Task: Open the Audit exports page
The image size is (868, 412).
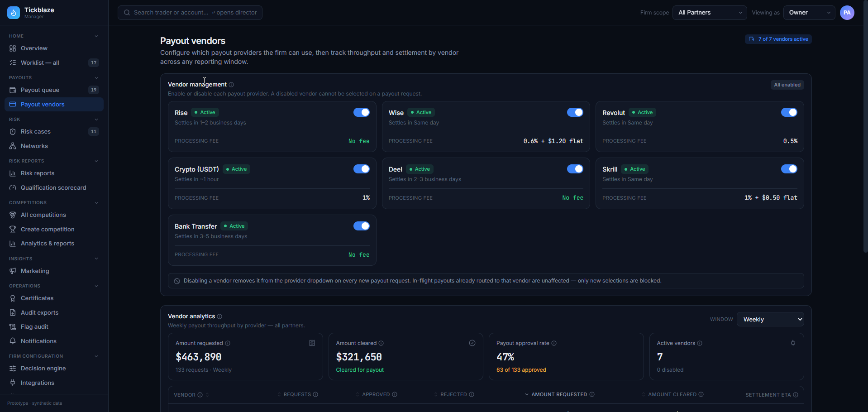Action: [x=54, y=313]
